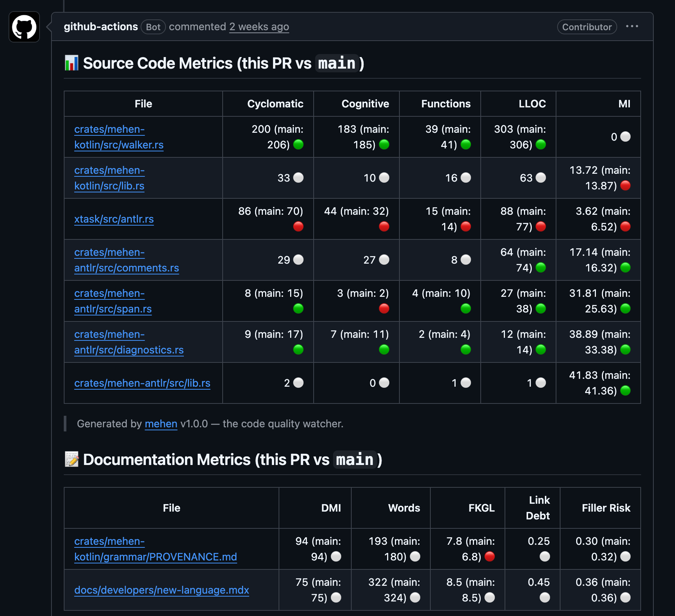The width and height of the screenshot is (675, 616).
Task: Open crates/mehen-kotlin/src/lib.rs file link
Action: 109,178
